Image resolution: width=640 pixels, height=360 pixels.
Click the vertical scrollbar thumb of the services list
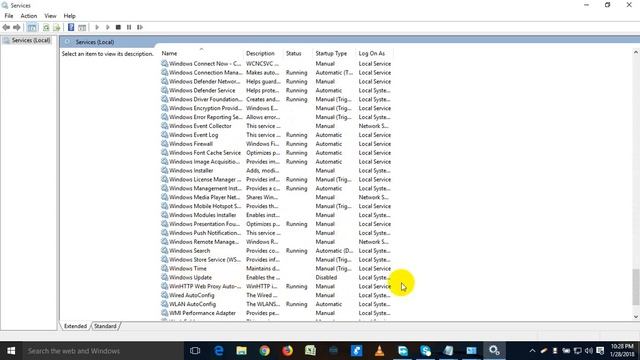click(636, 287)
